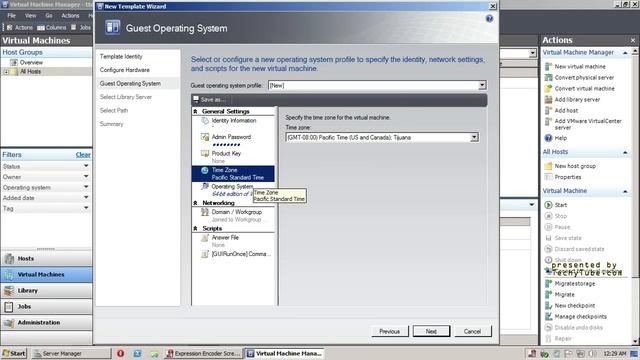Collapse the Scripts section
The height and width of the screenshot is (360, 640).
(195, 229)
